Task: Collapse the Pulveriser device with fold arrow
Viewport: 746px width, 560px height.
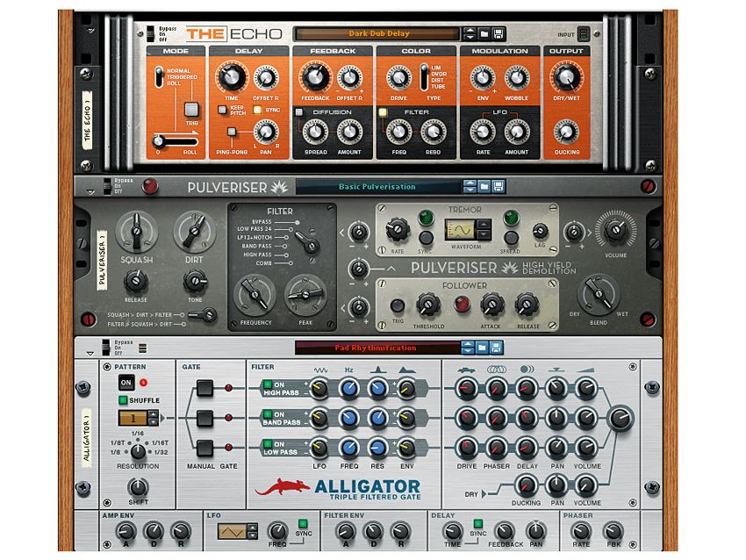Action: click(x=90, y=191)
